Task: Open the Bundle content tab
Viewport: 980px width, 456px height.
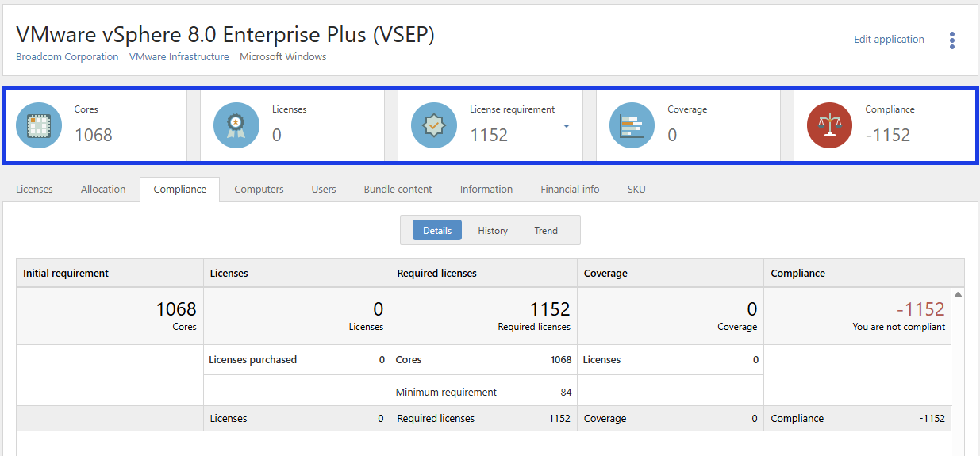Action: click(x=398, y=189)
